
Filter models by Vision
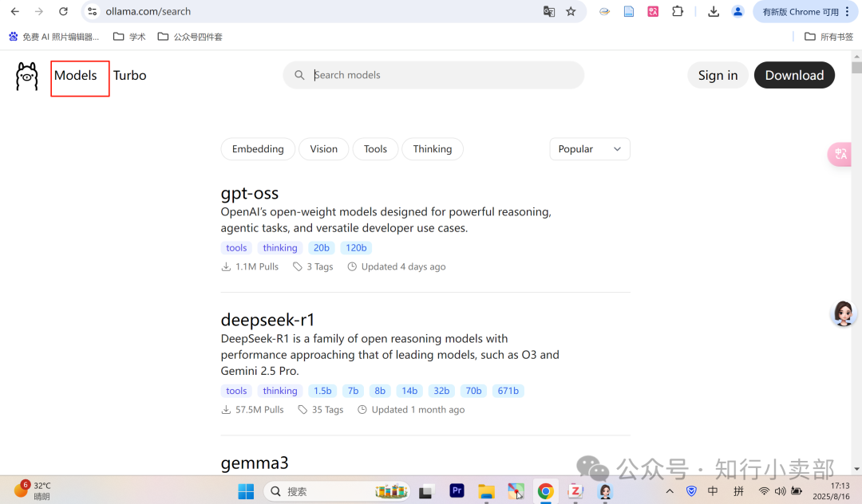323,149
